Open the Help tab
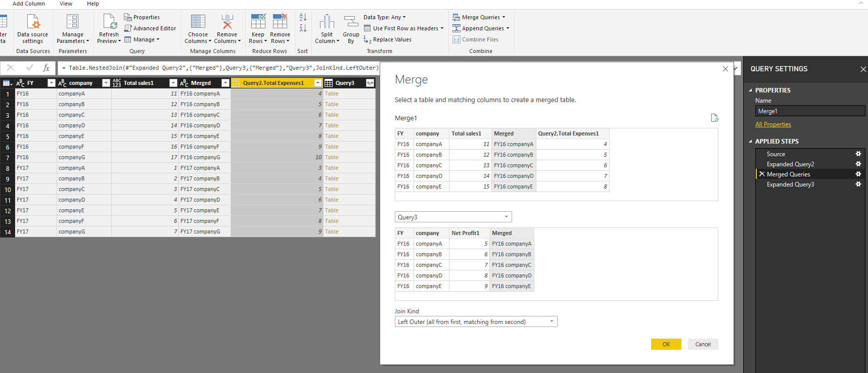 93,4
